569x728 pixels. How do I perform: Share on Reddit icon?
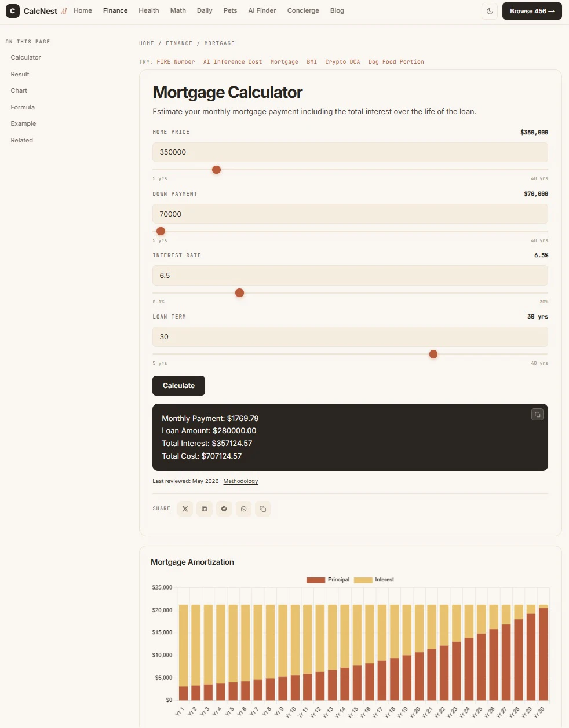point(224,509)
